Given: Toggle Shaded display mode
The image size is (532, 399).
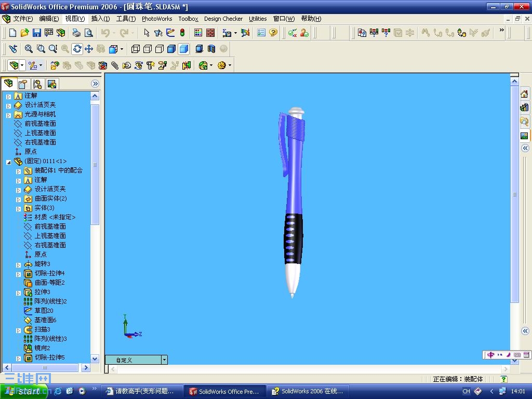Looking at the screenshot, I should click(183, 49).
